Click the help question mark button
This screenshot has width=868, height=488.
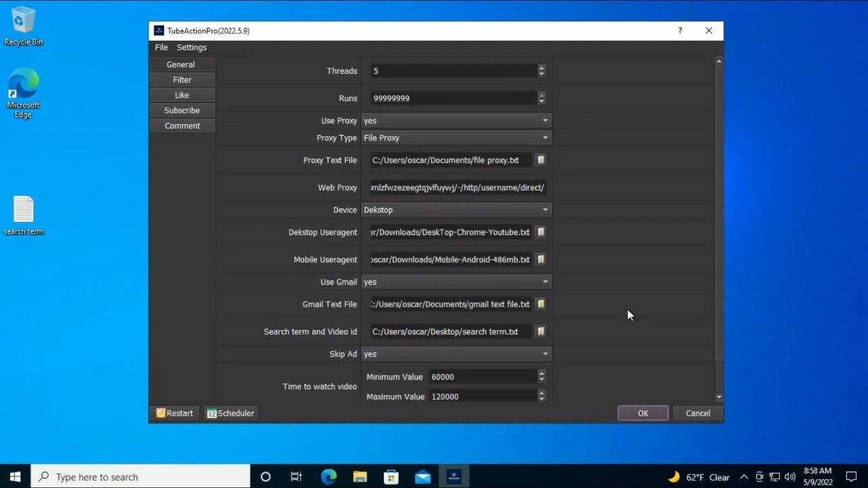(x=680, y=30)
